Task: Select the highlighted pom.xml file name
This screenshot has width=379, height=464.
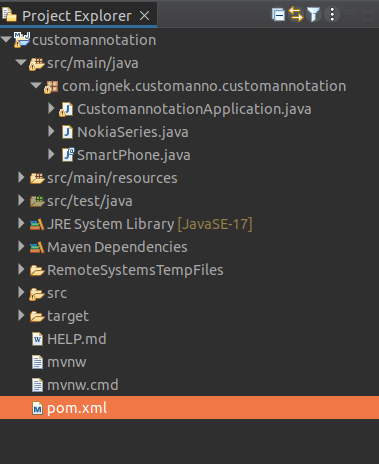Action: 77,408
